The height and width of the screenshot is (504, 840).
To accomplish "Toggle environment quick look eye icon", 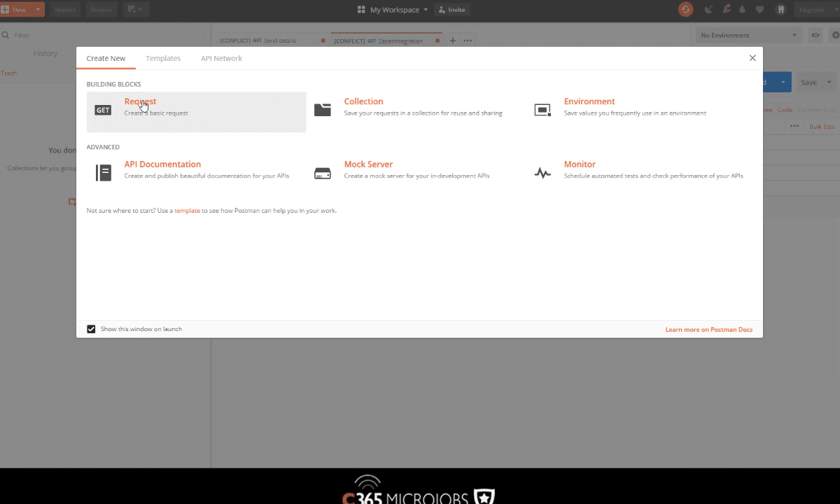I will pos(815,35).
